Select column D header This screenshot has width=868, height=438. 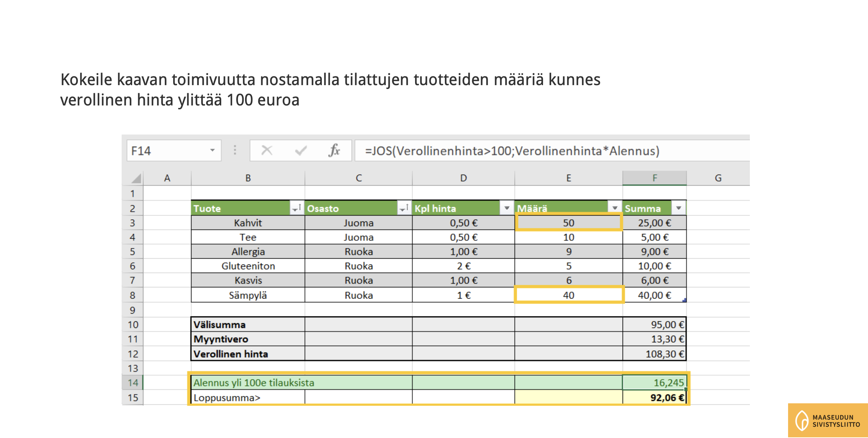(x=463, y=178)
